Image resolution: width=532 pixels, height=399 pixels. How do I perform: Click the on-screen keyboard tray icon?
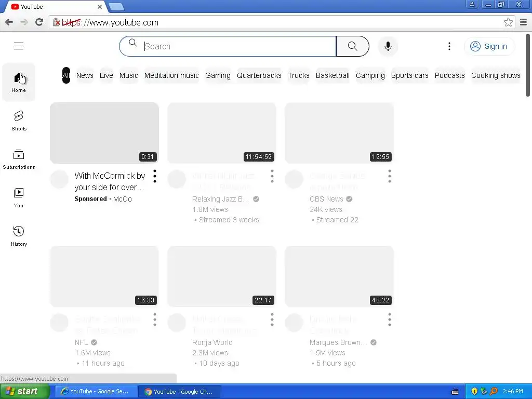(x=455, y=392)
